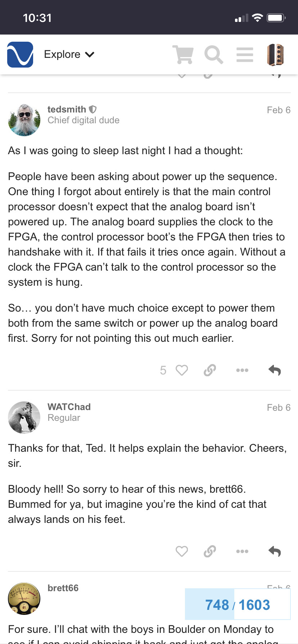The height and width of the screenshot is (644, 298).
Task: Copy link to tedsmith's post
Action: [x=210, y=370]
